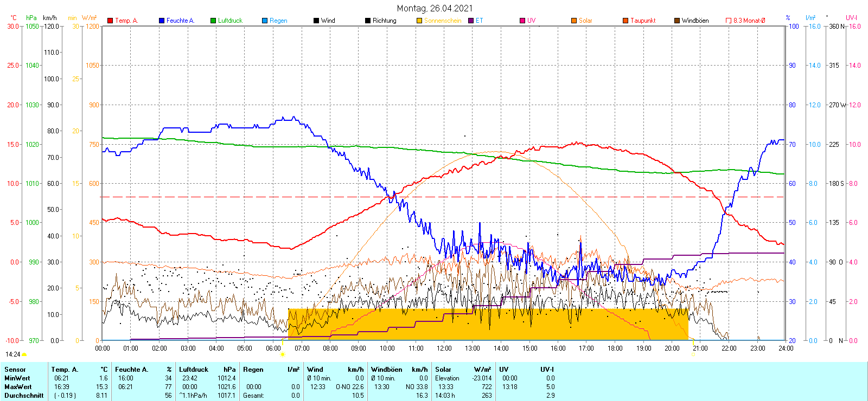This screenshot has height=401, width=868.
Task: Click the Regen legend label
Action: [278, 21]
